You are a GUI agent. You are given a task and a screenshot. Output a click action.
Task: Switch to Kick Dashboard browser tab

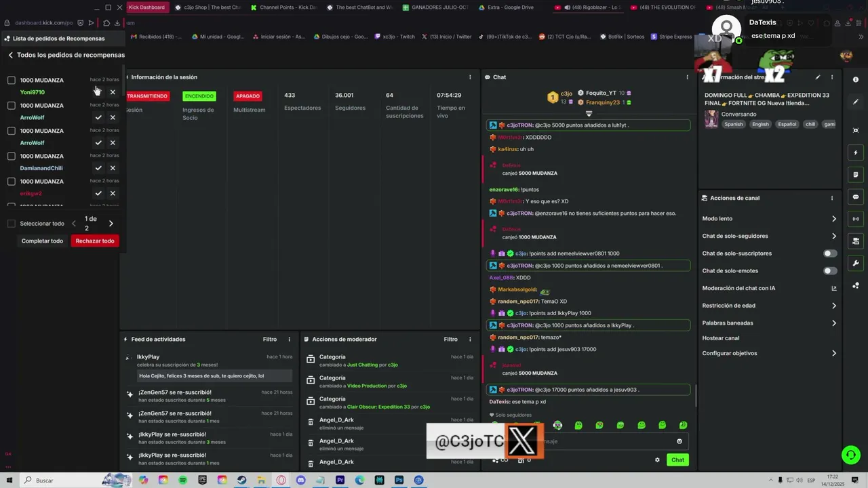[146, 7]
